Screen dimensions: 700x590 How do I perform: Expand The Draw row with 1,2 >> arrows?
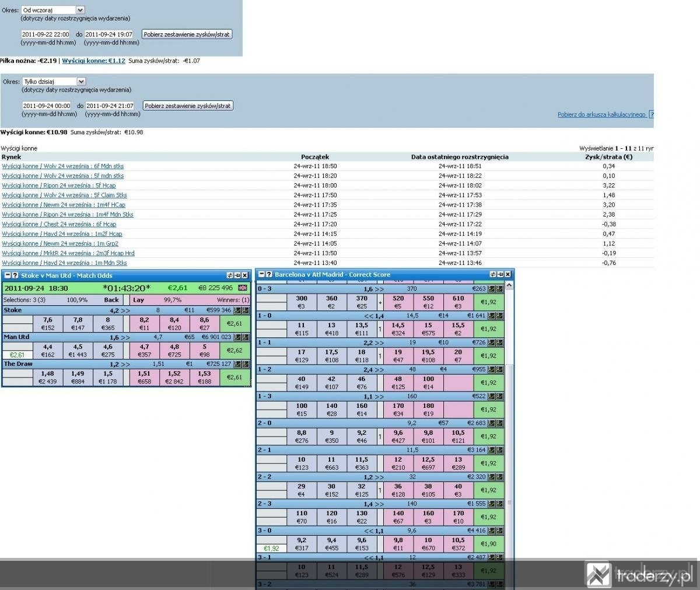pyautogui.click(x=120, y=364)
